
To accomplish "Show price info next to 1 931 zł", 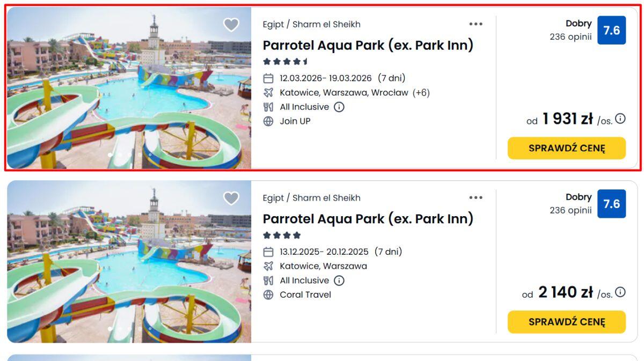I will coord(620,119).
